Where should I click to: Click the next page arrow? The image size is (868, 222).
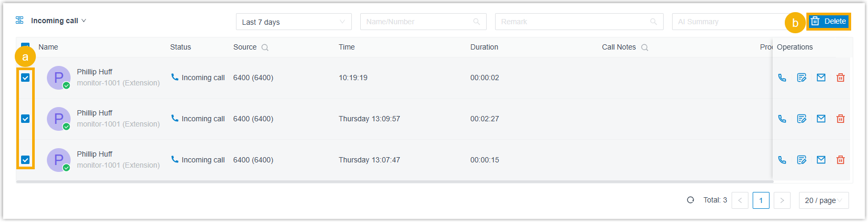click(x=782, y=200)
